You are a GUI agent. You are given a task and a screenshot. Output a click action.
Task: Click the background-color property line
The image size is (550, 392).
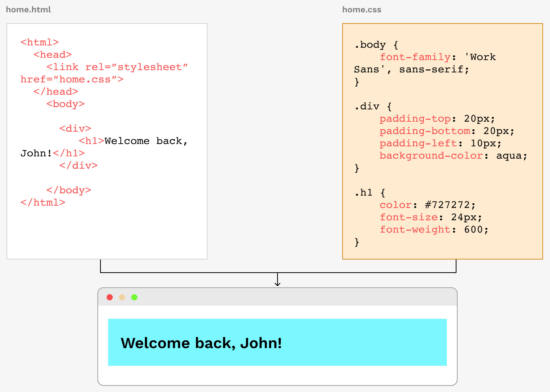431,155
